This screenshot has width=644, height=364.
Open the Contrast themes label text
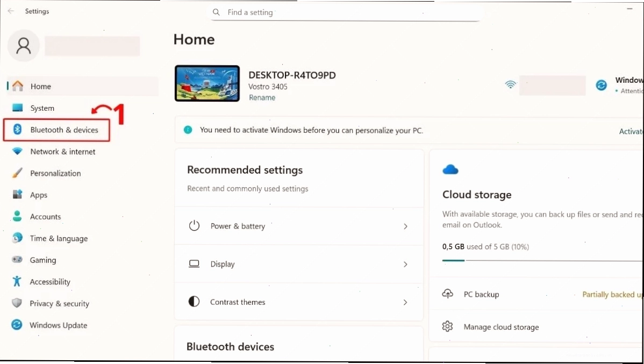tap(238, 302)
